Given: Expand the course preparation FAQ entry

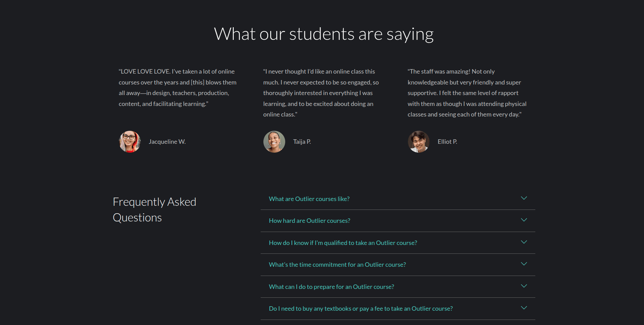Looking at the screenshot, I should point(524,286).
